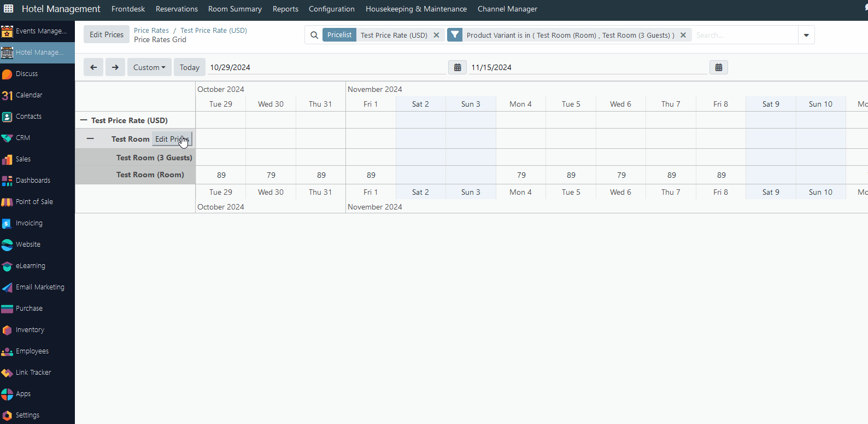Open the Housekeeping & Maintenance menu

(x=416, y=9)
